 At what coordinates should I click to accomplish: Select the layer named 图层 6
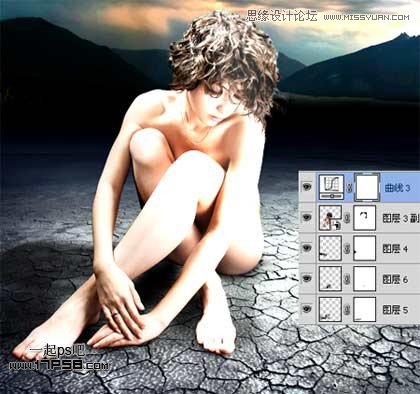(395, 279)
